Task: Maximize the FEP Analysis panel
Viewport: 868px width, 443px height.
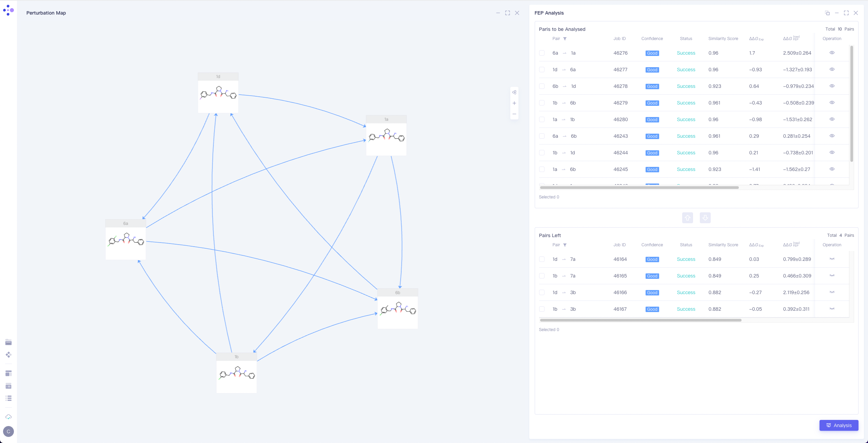Action: pyautogui.click(x=846, y=13)
